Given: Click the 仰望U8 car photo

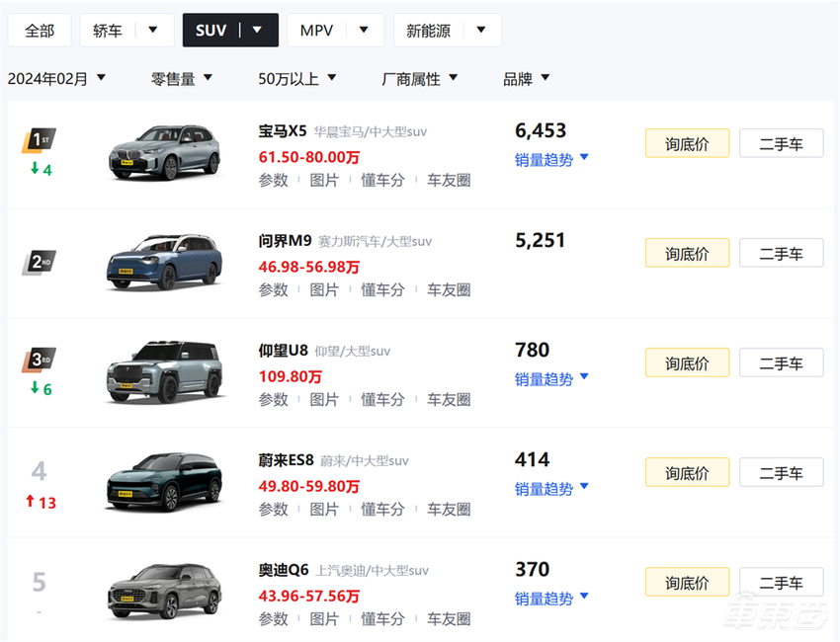Looking at the screenshot, I should click(165, 370).
